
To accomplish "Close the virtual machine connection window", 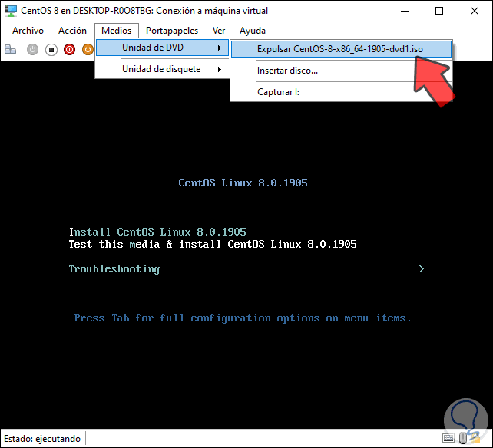I will 475,11.
